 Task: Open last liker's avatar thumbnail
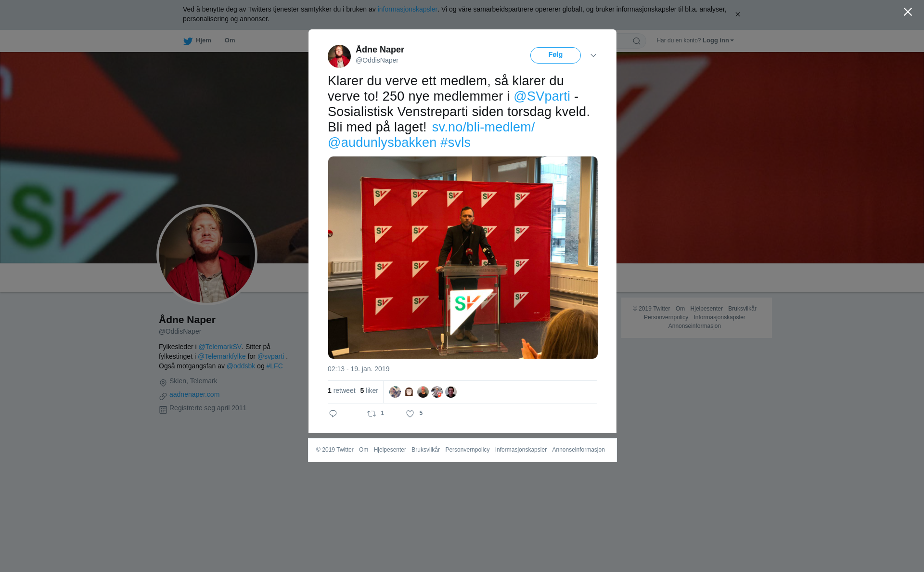coord(451,392)
